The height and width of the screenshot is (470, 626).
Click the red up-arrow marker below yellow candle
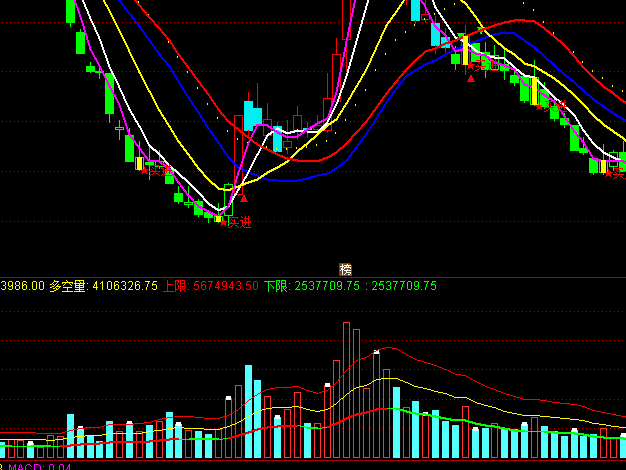click(x=471, y=77)
